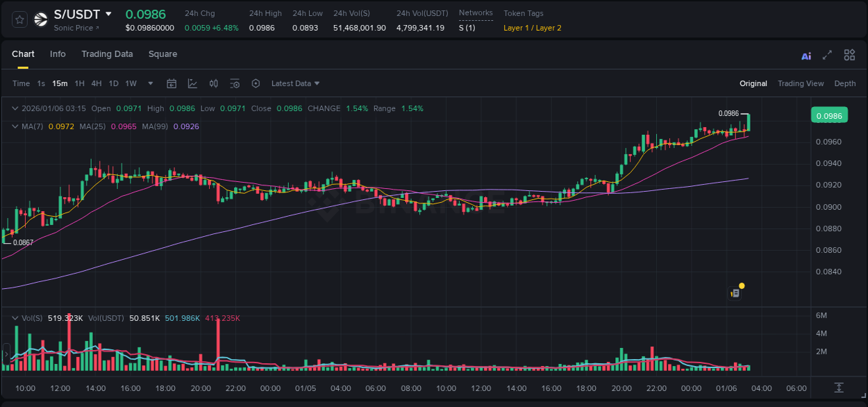Open the Ai analysis feature

pos(806,55)
